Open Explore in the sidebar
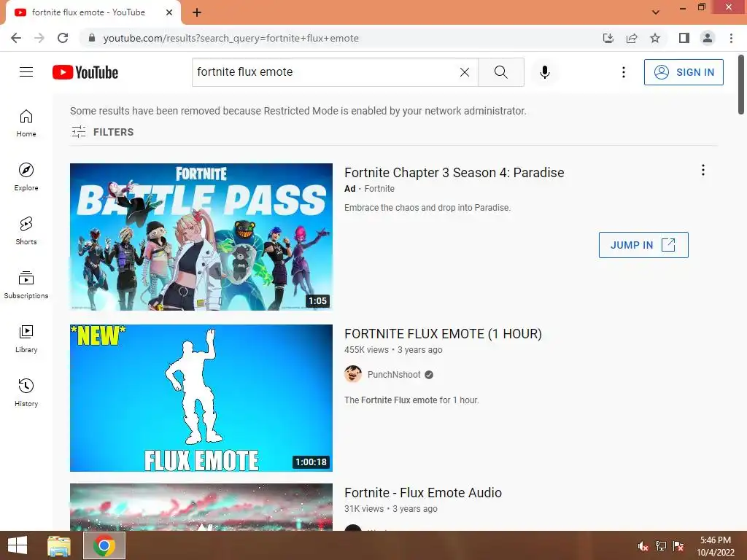This screenshot has width=747, height=560. pyautogui.click(x=26, y=176)
